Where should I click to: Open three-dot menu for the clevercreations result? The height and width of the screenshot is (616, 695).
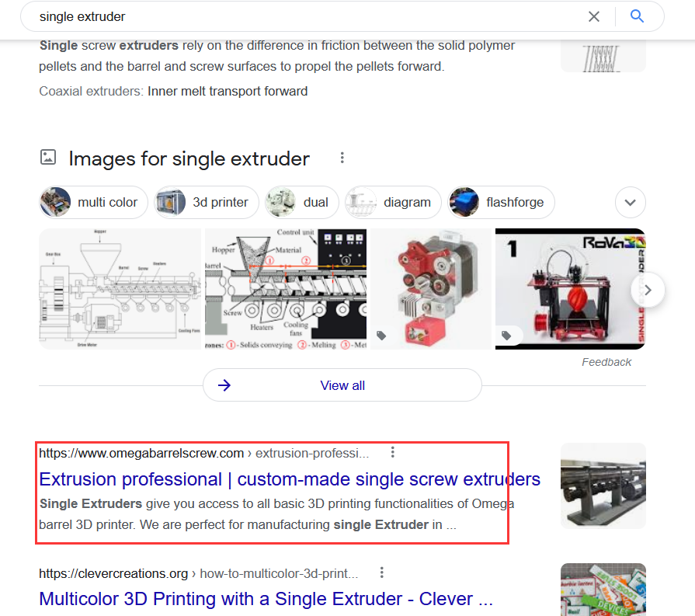tap(381, 572)
